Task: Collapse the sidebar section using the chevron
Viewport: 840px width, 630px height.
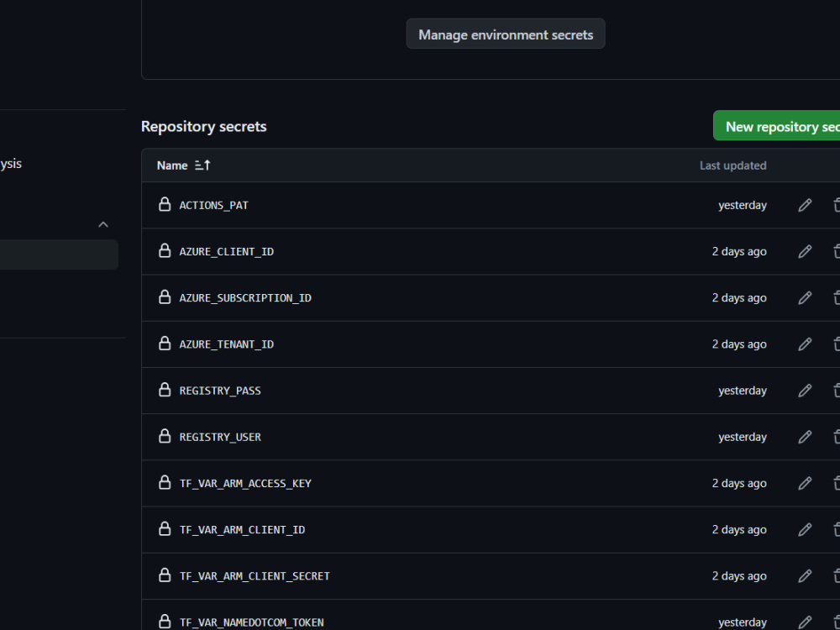Action: tap(103, 224)
